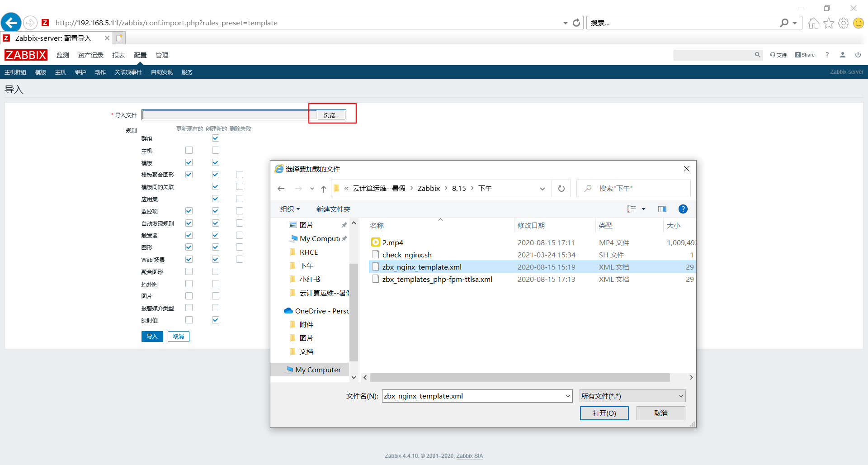Click the 取消 button on import page
Viewport: 868px width, 465px height.
coord(179,337)
